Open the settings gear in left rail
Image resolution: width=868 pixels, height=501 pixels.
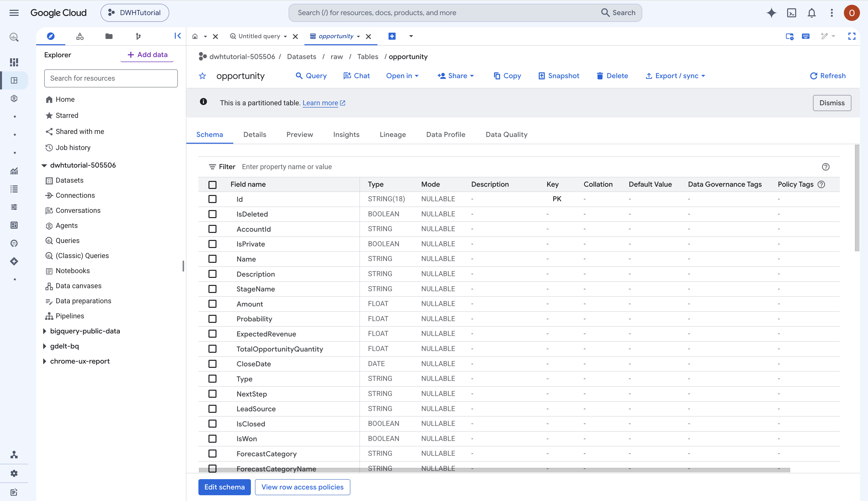click(x=14, y=473)
